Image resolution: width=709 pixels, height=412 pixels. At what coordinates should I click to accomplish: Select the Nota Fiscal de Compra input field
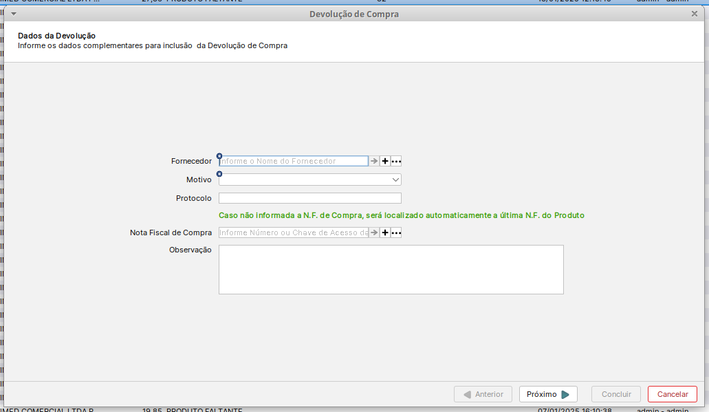point(293,233)
